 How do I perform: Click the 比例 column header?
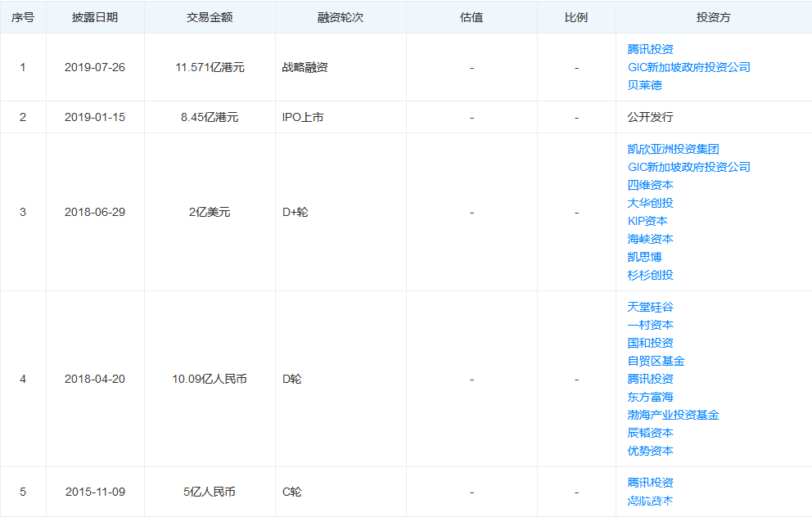576,17
